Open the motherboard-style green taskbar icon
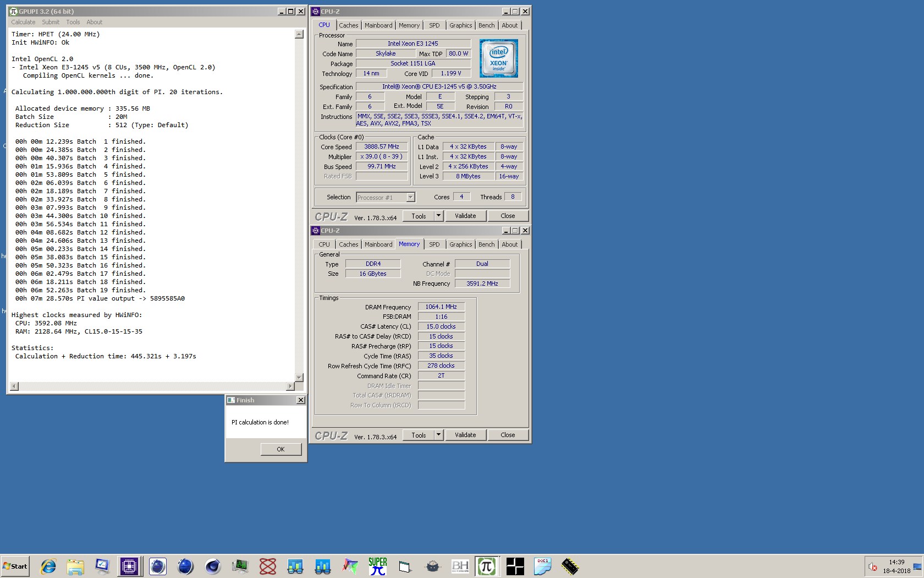The height and width of the screenshot is (578, 924). [x=240, y=566]
